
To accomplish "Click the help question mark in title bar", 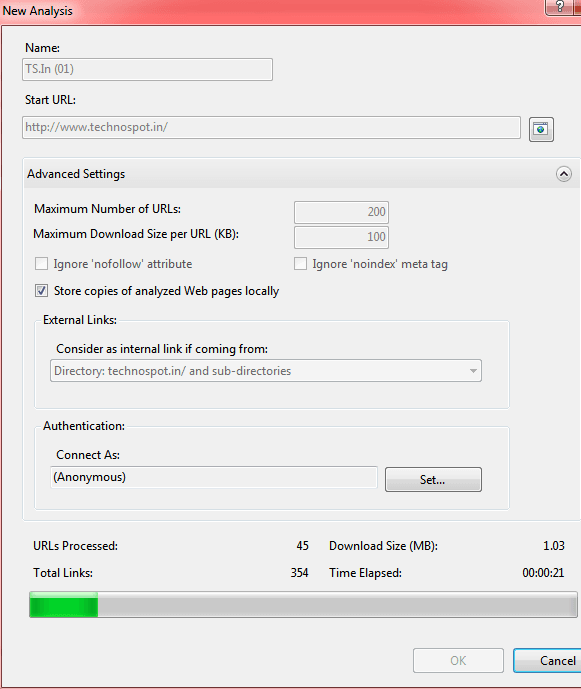I will click(x=559, y=7).
